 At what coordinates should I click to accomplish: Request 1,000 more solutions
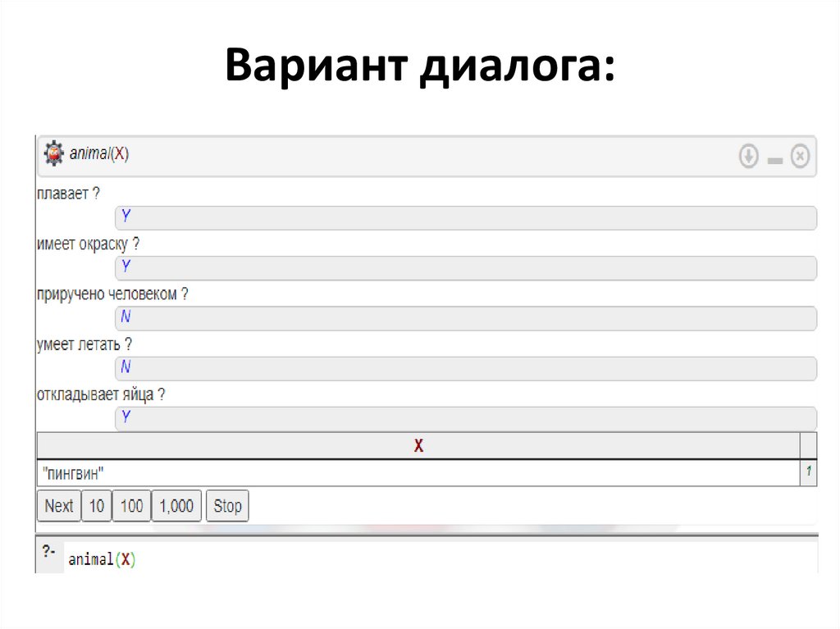coord(176,506)
